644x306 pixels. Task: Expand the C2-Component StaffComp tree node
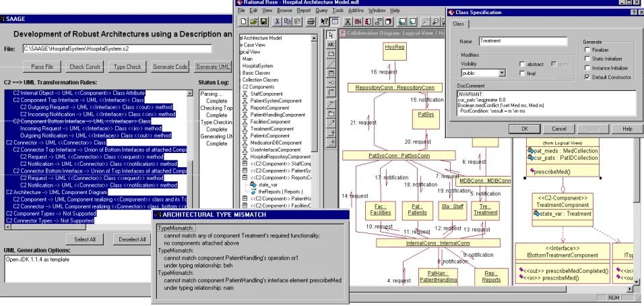click(245, 164)
